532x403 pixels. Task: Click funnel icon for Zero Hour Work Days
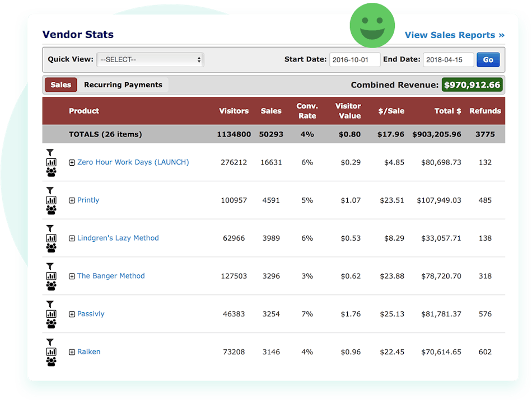[50, 152]
